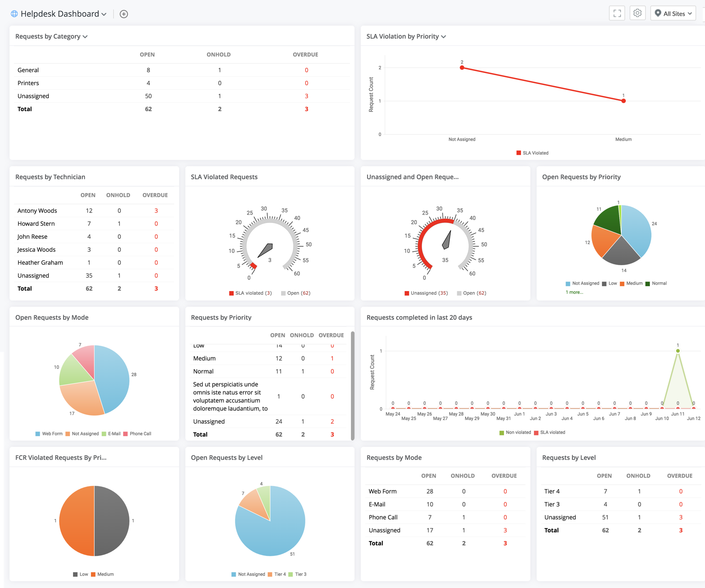The image size is (705, 588).
Task: Click the Unassigned overdue count in Requests by Category
Action: [306, 96]
